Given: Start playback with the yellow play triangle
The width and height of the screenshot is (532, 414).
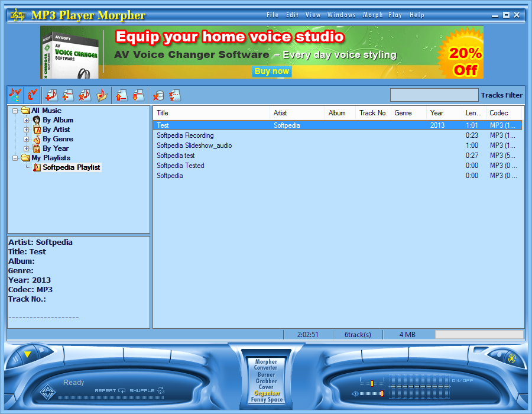Looking at the screenshot, I should (x=27, y=354).
